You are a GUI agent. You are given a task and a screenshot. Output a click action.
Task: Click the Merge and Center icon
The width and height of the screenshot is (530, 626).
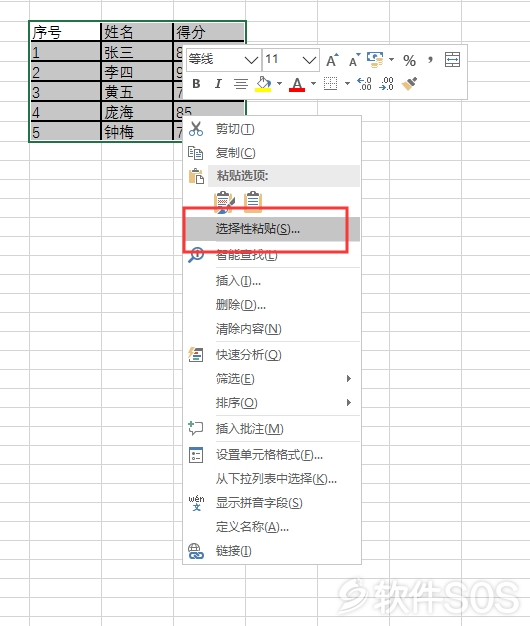pos(452,60)
